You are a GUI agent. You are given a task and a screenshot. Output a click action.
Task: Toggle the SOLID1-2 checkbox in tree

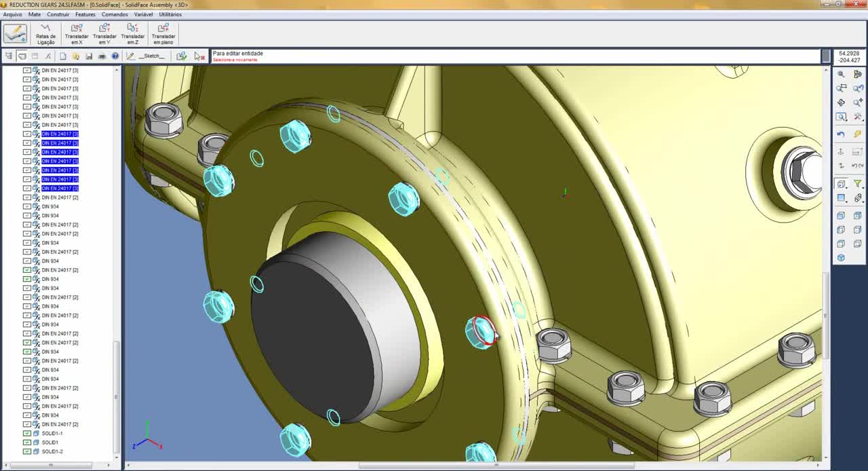27,451
